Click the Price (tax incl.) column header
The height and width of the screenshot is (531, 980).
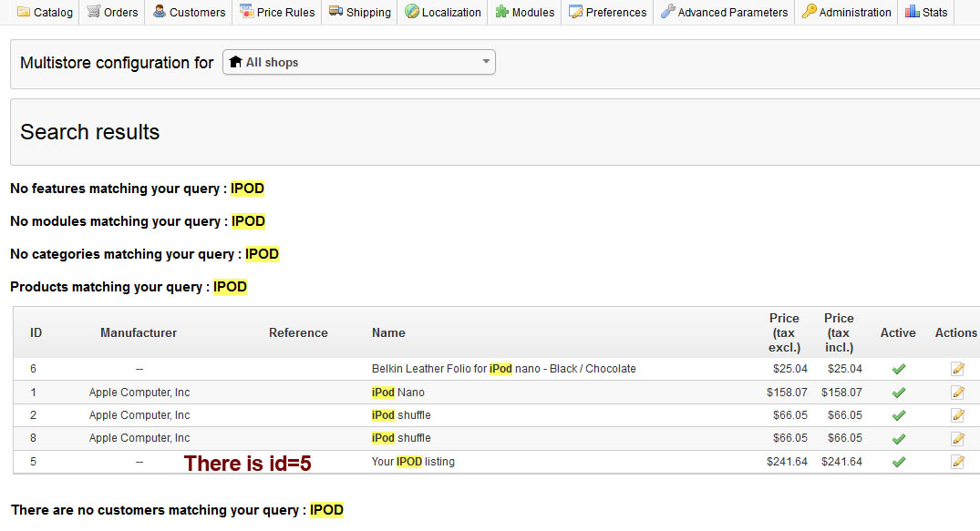tap(839, 333)
